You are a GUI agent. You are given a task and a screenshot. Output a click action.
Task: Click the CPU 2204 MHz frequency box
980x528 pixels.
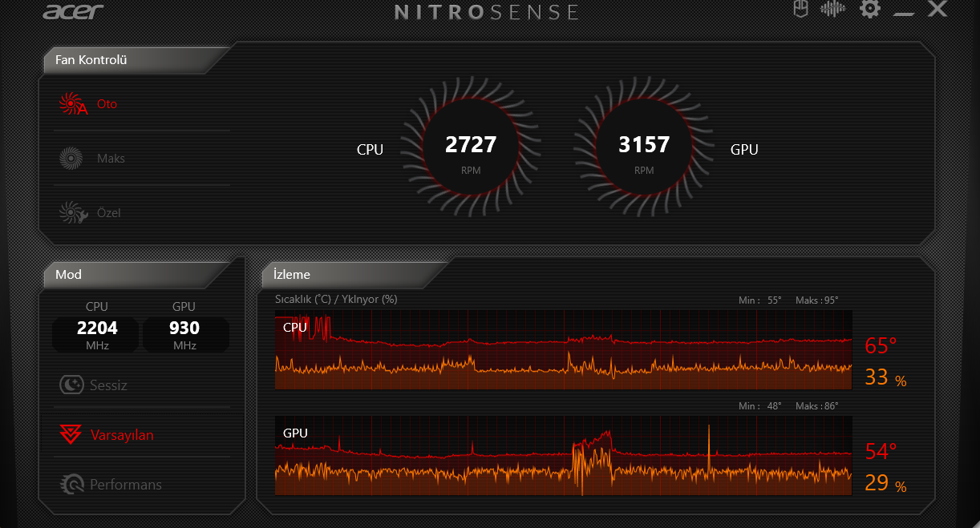[97, 334]
